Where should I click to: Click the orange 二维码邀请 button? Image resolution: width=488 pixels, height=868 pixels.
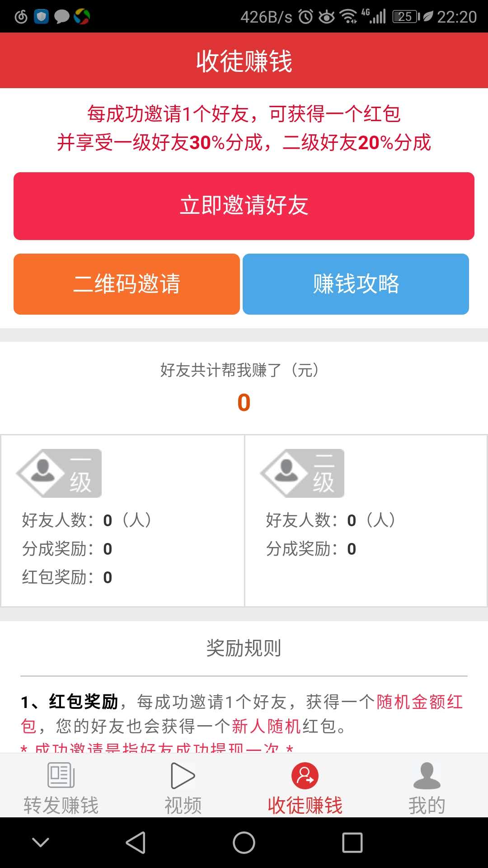tap(127, 284)
